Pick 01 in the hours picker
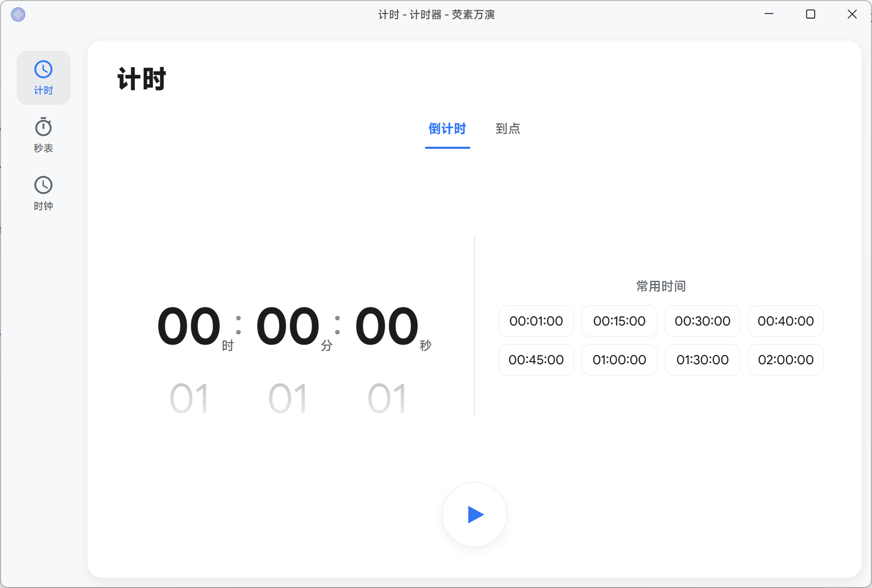The height and width of the screenshot is (588, 872). [189, 398]
